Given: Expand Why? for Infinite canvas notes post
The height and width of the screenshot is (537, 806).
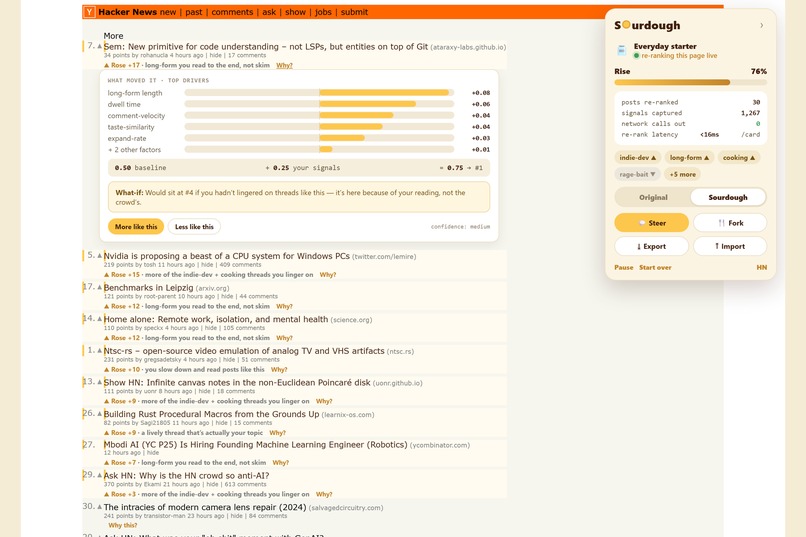Looking at the screenshot, I should coord(324,401).
